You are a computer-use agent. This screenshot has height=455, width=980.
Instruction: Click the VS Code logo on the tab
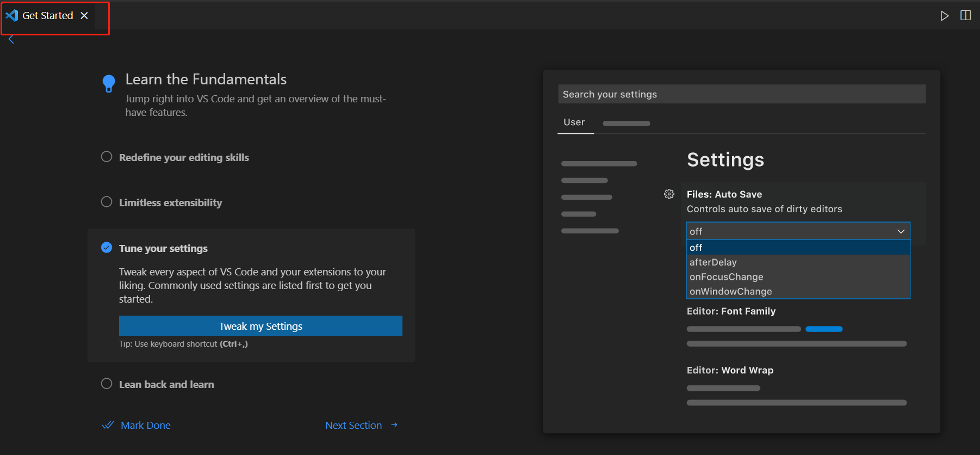coord(12,15)
